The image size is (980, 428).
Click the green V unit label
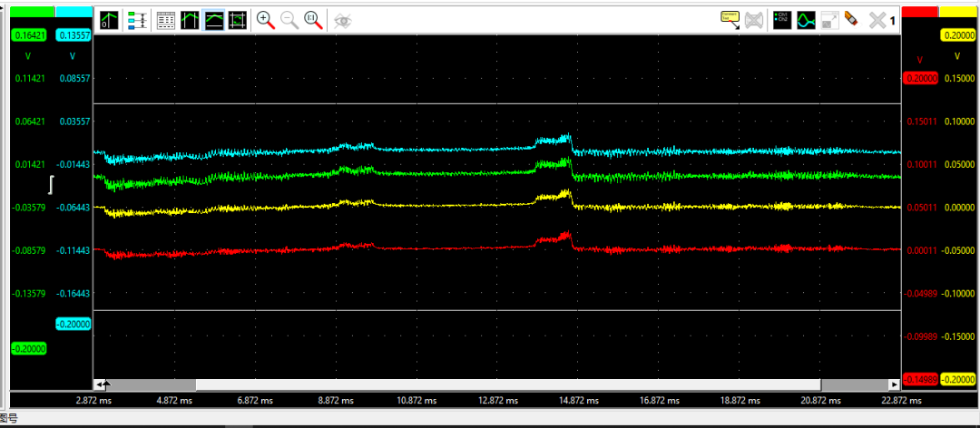pyautogui.click(x=27, y=56)
